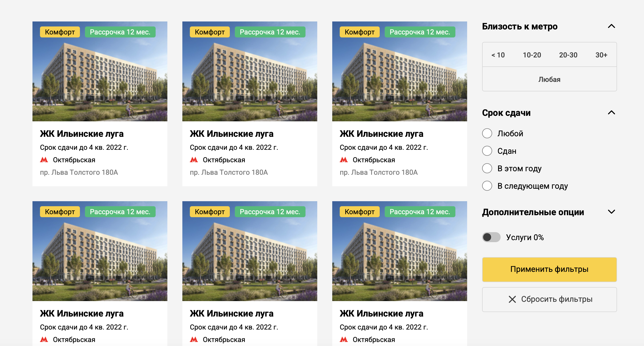This screenshot has height=346, width=644.
Task: Click Рассрочка 12 мес. badge on bottom-left card
Action: click(x=120, y=212)
